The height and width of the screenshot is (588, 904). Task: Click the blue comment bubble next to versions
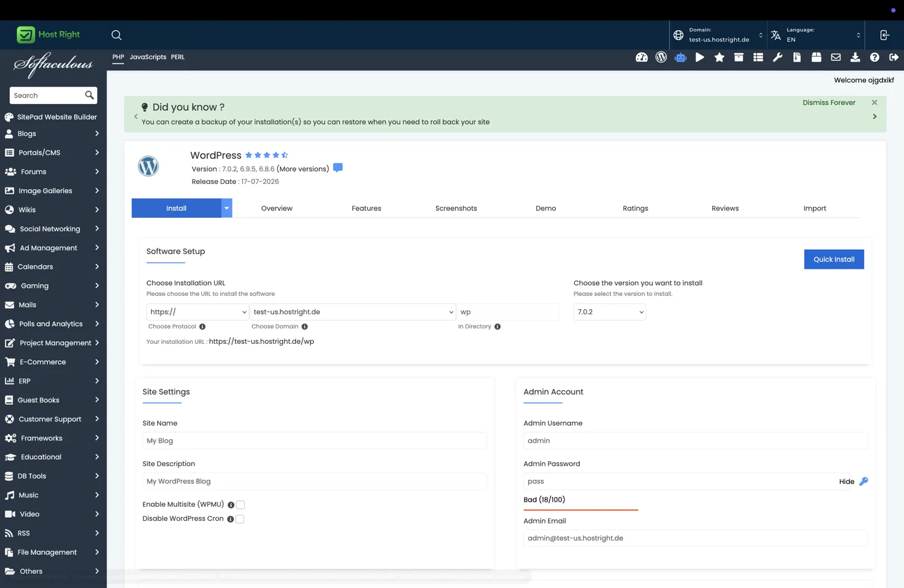tap(338, 168)
